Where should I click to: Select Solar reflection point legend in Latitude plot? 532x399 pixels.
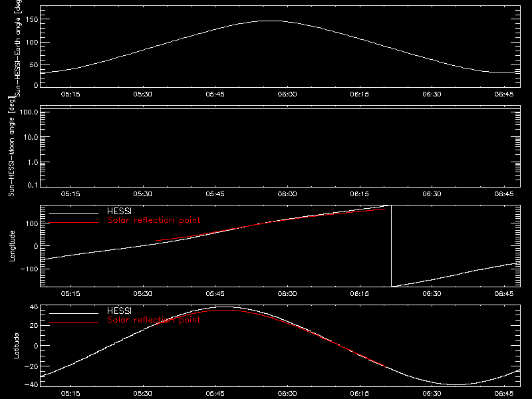pos(154,320)
